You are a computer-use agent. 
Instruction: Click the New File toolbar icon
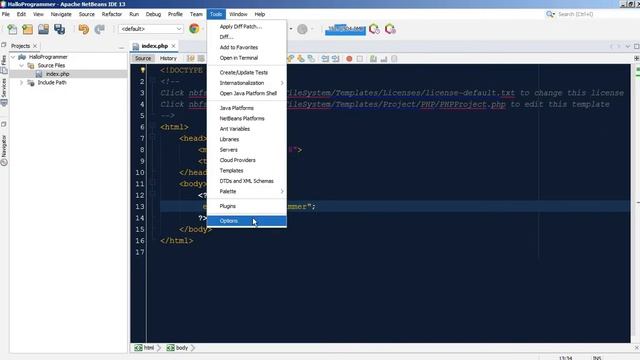click(x=12, y=29)
